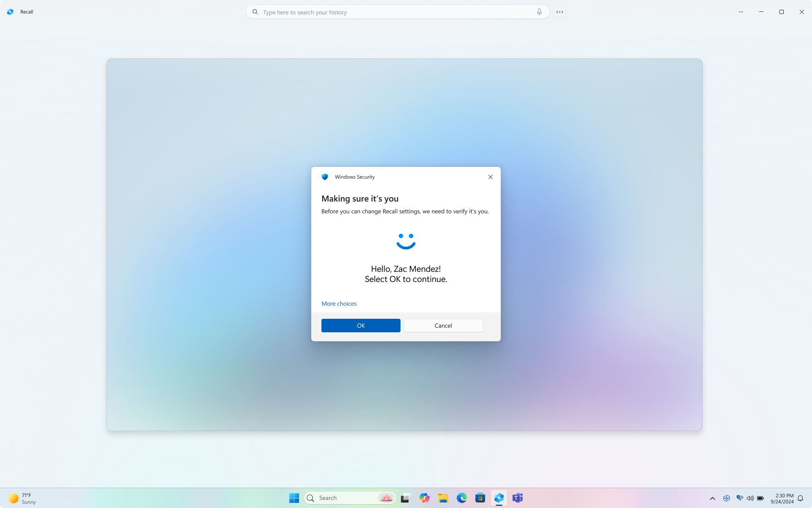Image resolution: width=812 pixels, height=508 pixels.
Task: Open the Recall app icon in titlebar
Action: (x=11, y=12)
